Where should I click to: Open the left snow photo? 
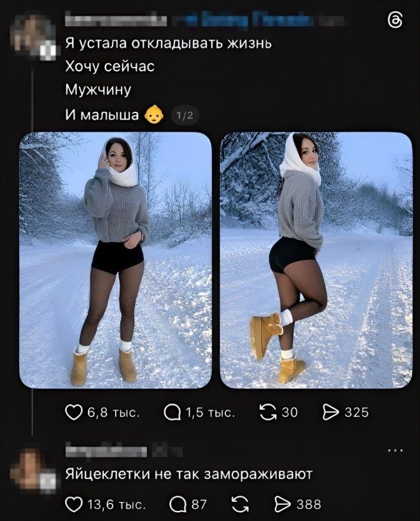(x=116, y=260)
